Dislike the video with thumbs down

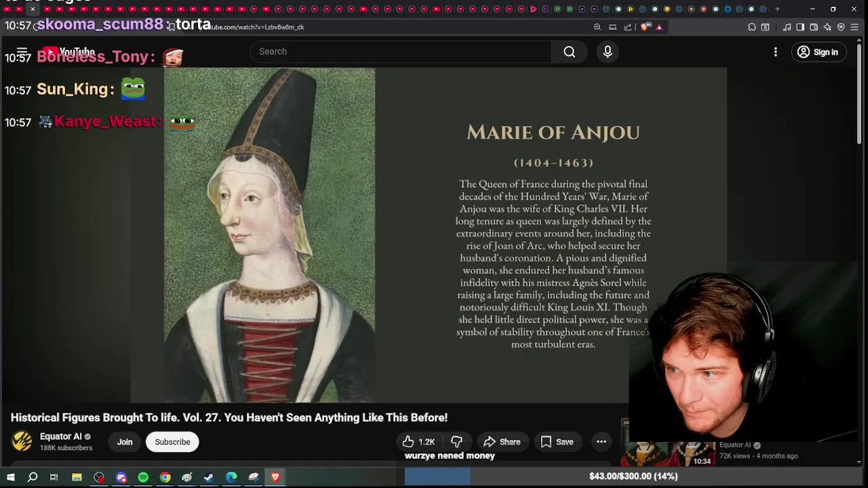coord(456,442)
